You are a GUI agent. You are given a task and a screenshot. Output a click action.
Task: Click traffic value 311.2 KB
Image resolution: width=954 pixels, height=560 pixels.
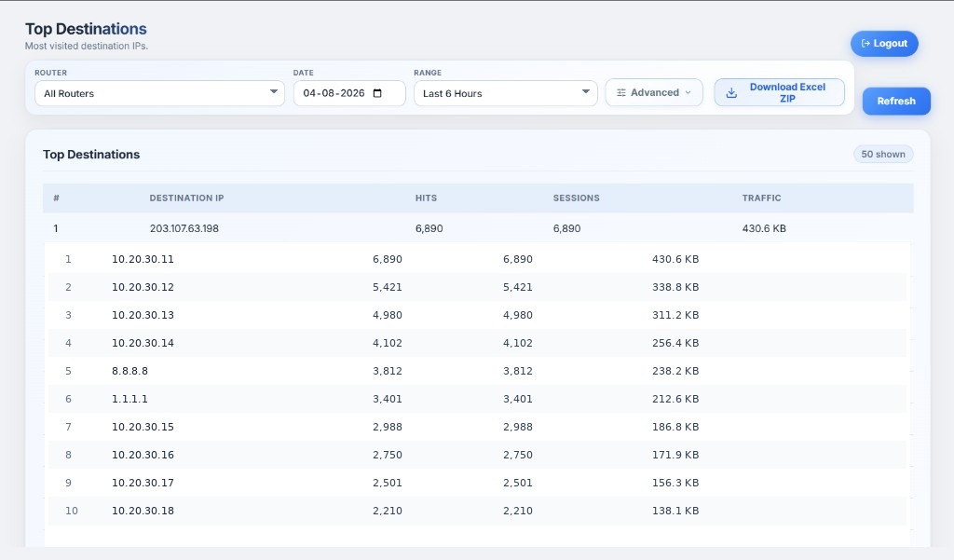[x=675, y=315]
